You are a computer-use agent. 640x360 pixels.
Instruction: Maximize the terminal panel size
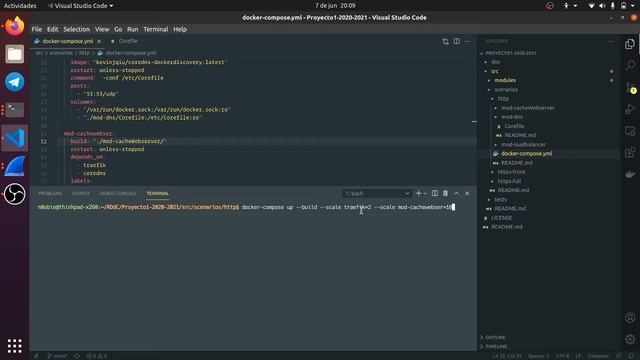point(456,193)
